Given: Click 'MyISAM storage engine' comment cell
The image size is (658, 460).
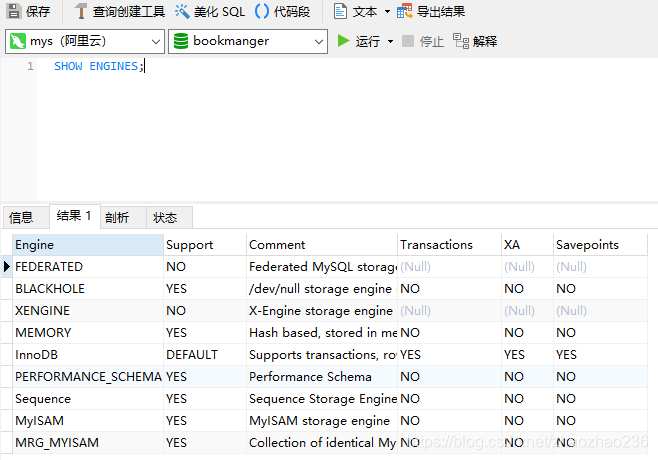Looking at the screenshot, I should [x=322, y=421].
